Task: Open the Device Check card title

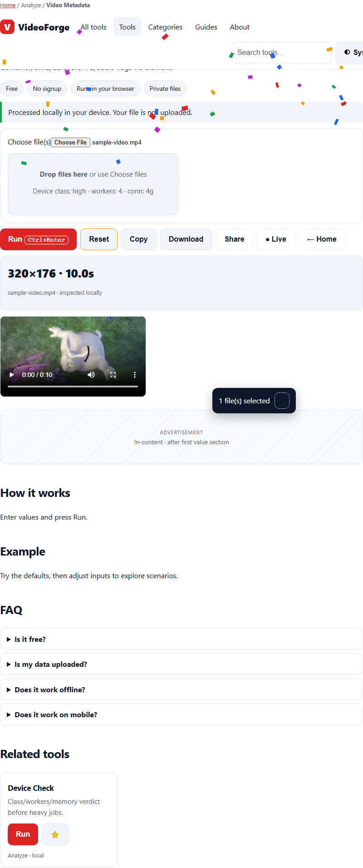Action: tap(31, 788)
